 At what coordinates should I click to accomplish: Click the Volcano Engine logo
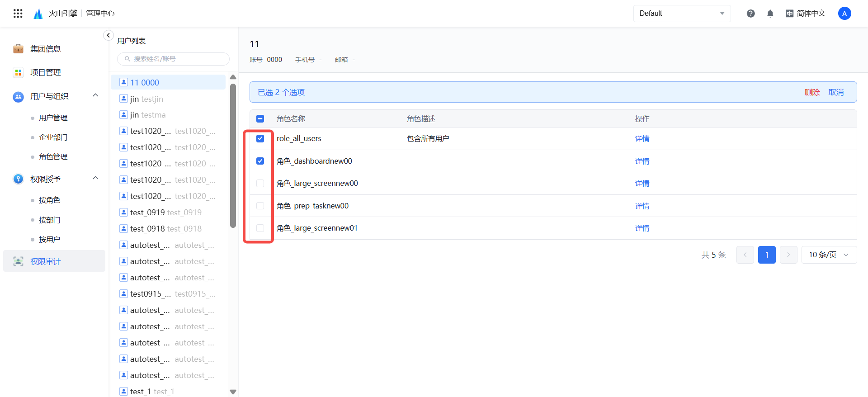(x=38, y=14)
